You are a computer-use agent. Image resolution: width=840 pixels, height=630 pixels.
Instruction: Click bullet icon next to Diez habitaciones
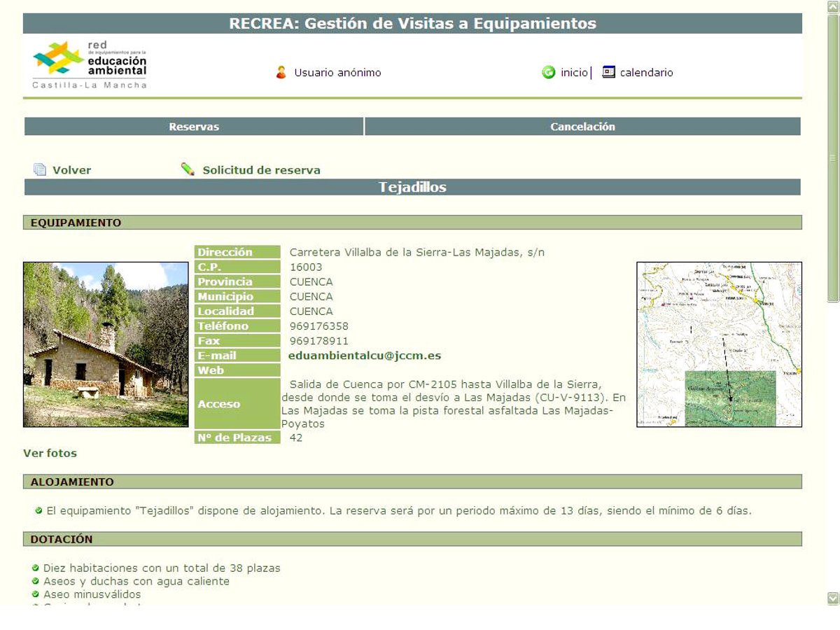click(x=36, y=568)
